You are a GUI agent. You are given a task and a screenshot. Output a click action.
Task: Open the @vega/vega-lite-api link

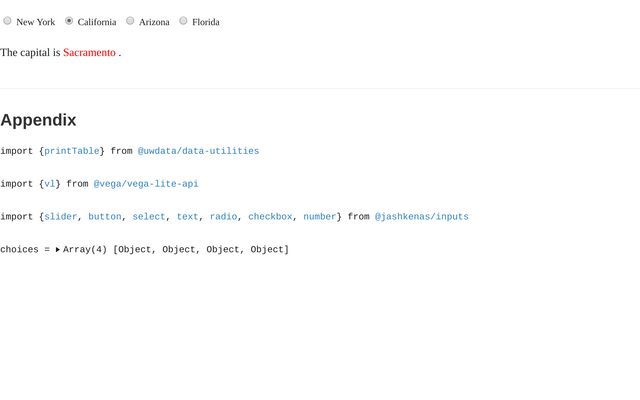146,184
